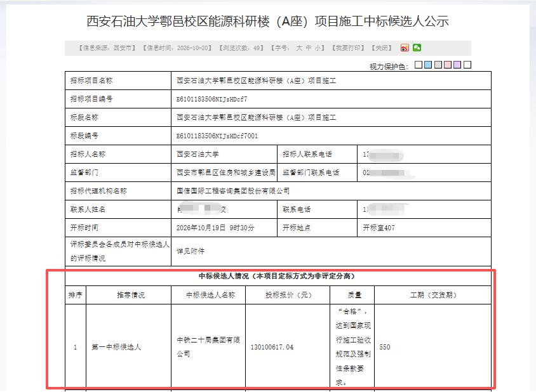The image size is (536, 392).
Task: Click the 中标候选人名称 column header
Action: (208, 295)
